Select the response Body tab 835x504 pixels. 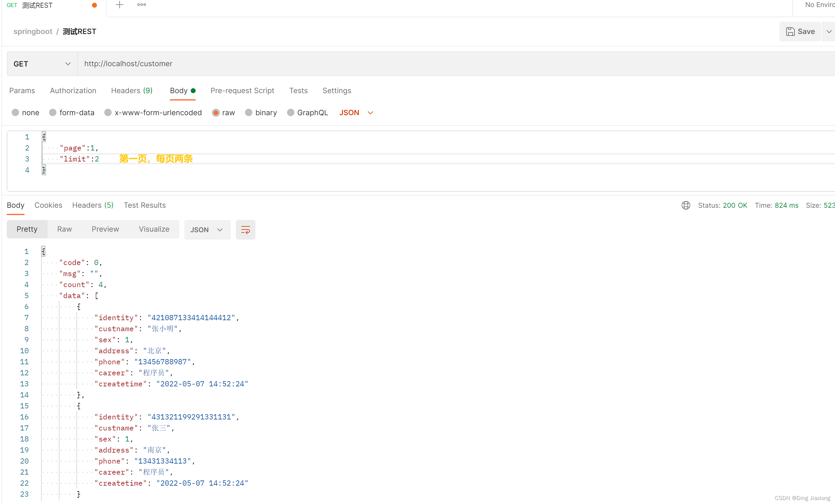point(16,205)
